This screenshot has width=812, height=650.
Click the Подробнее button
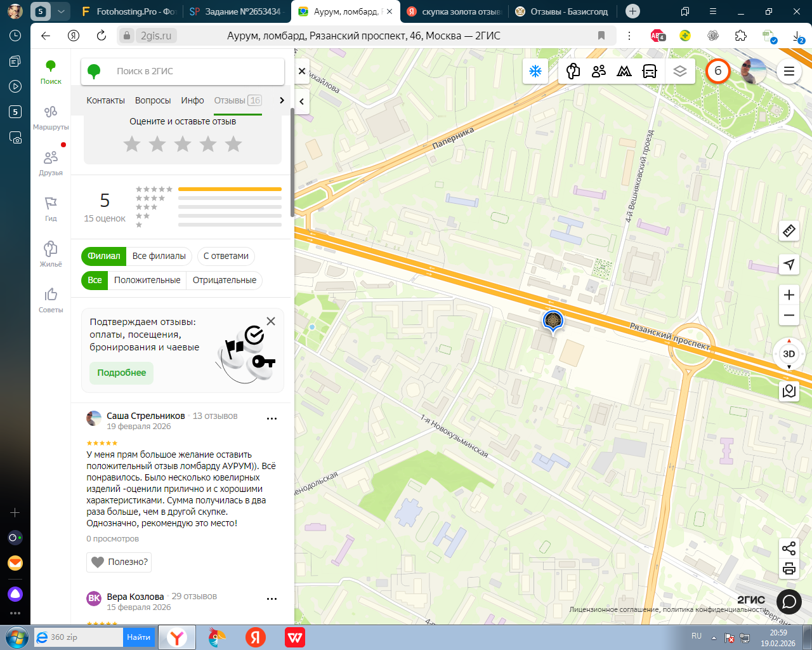121,373
